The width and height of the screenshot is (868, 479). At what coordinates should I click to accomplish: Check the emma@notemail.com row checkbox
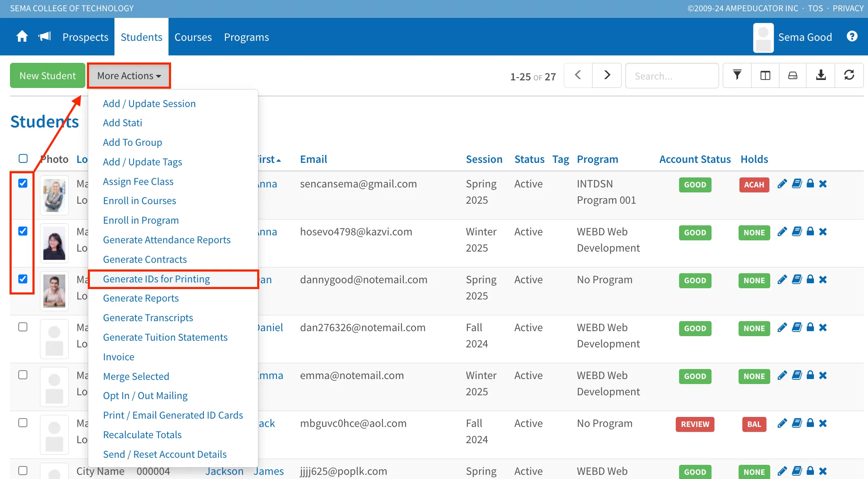(23, 375)
